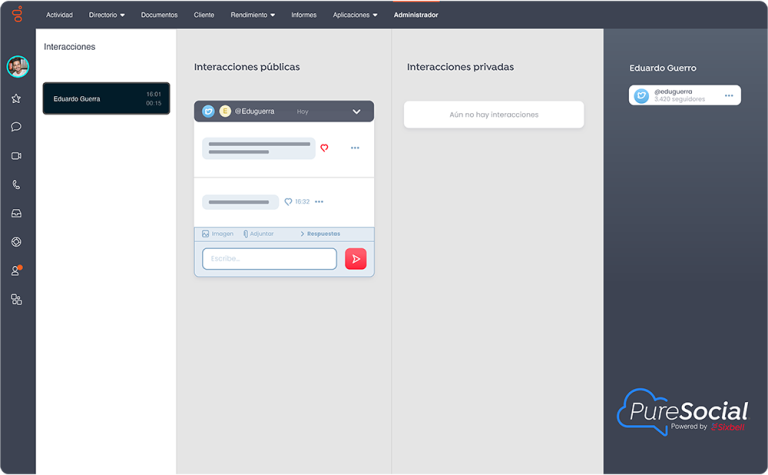Open favorites star in sidebar

pyautogui.click(x=16, y=98)
